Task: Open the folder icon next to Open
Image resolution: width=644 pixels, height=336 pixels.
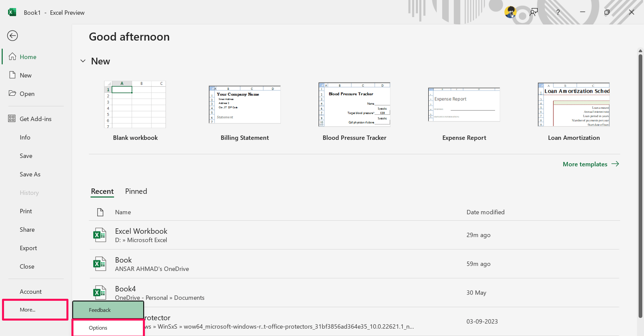Action: coord(12,93)
